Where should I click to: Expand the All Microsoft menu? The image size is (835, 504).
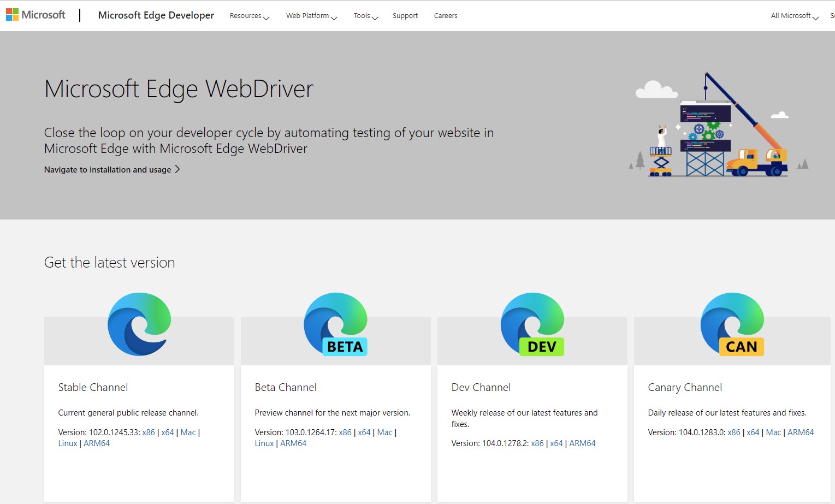795,16
